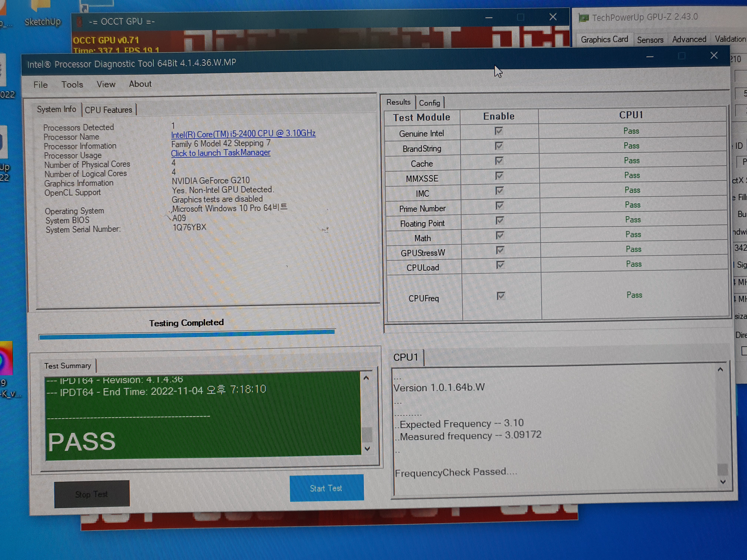The height and width of the screenshot is (560, 747).
Task: Close the Intel Processor Diagnostic Tool window
Action: pyautogui.click(x=714, y=55)
